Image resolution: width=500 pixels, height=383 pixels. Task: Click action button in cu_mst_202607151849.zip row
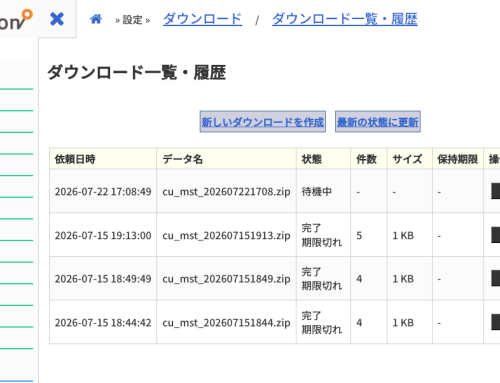coord(496,278)
